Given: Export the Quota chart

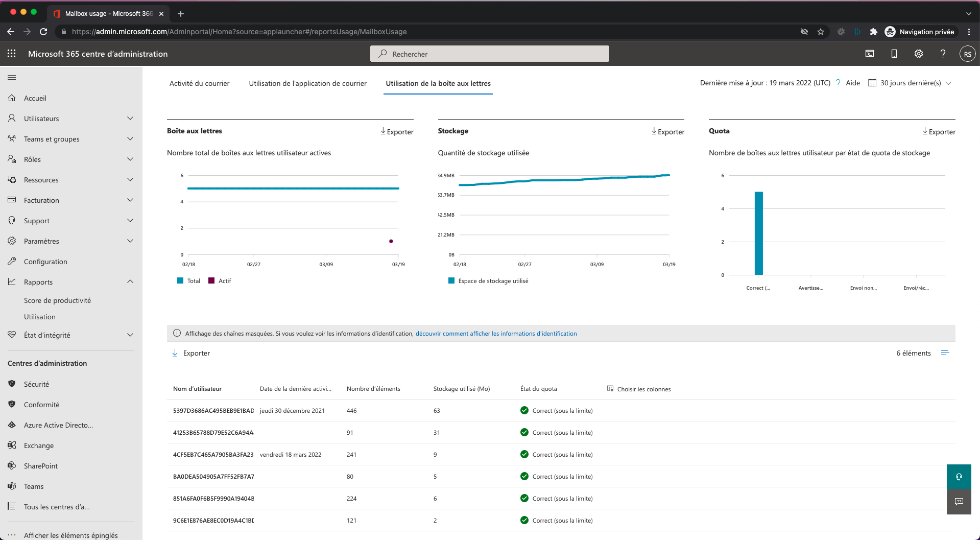Looking at the screenshot, I should tap(939, 132).
